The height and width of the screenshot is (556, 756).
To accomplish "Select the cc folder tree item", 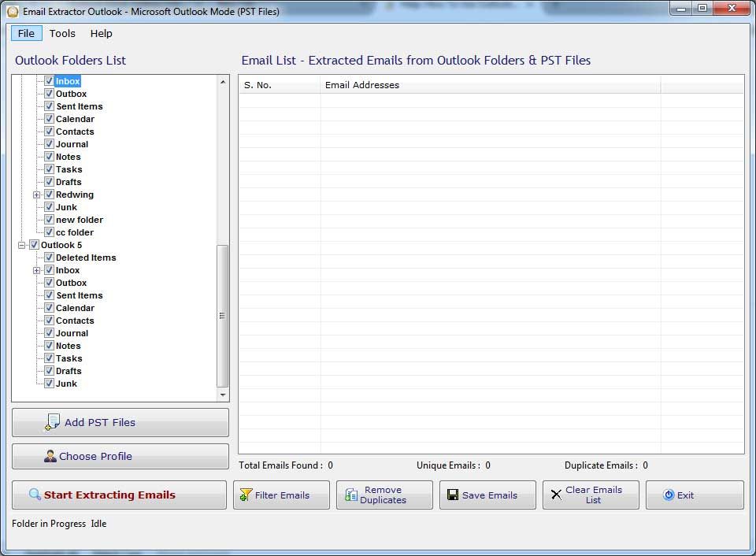I will pos(74,232).
